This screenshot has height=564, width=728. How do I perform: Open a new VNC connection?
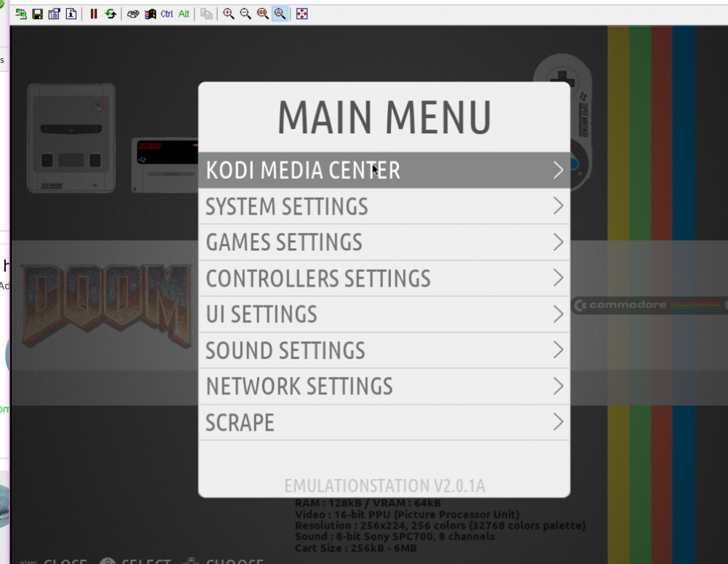click(x=21, y=14)
